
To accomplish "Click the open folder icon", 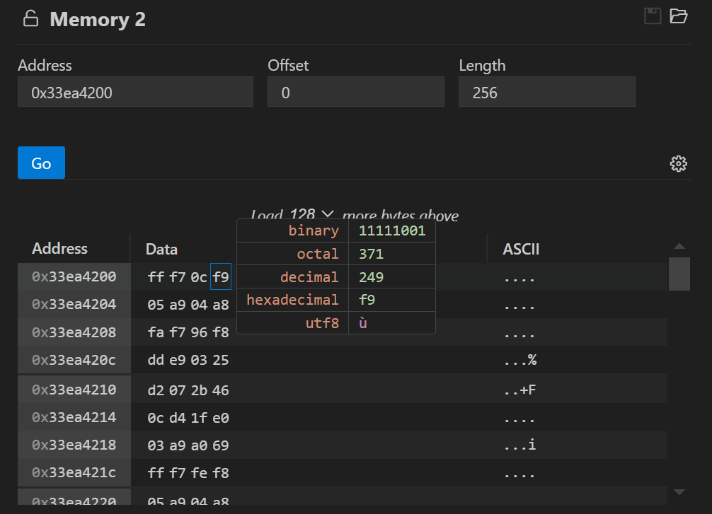I will (679, 16).
